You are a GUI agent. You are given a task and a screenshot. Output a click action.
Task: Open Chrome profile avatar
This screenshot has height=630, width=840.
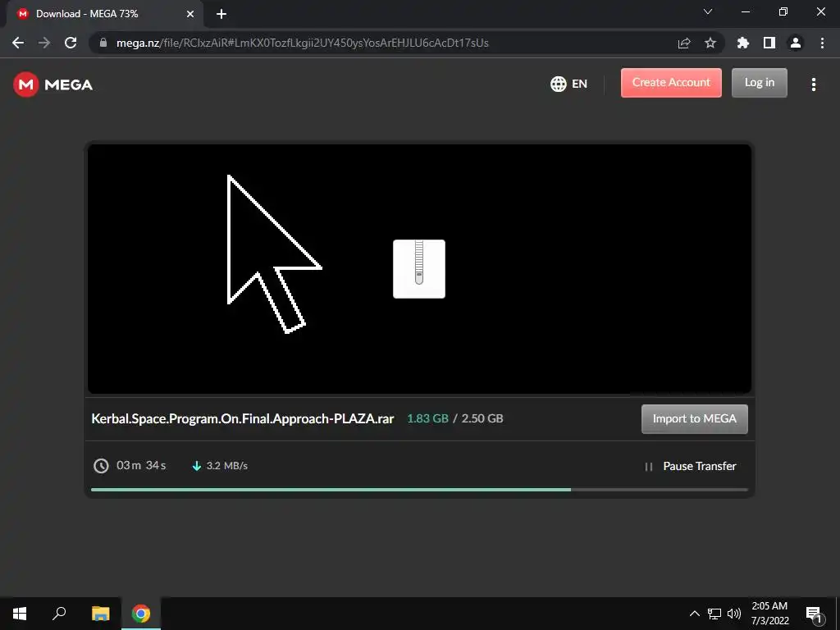pyautogui.click(x=796, y=43)
